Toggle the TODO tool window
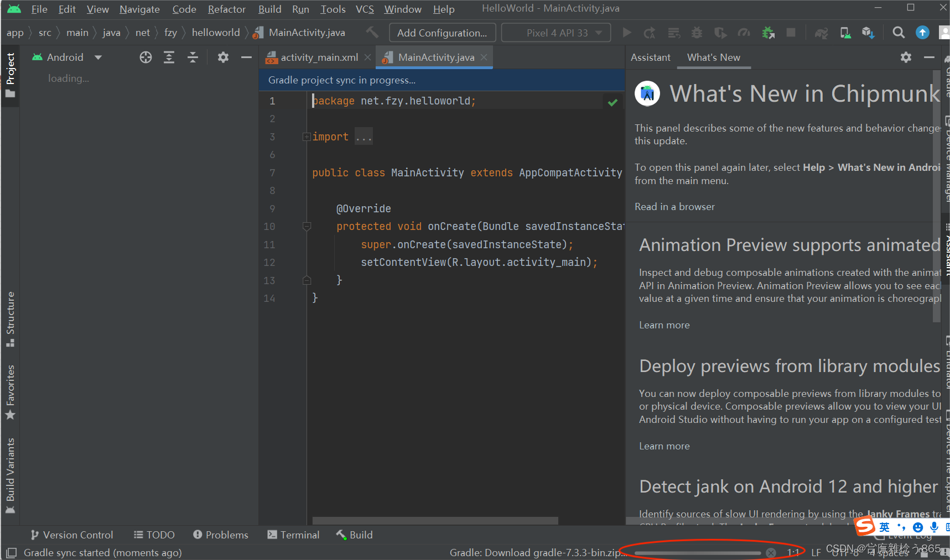Viewport: 950px width, 560px height. (x=154, y=535)
